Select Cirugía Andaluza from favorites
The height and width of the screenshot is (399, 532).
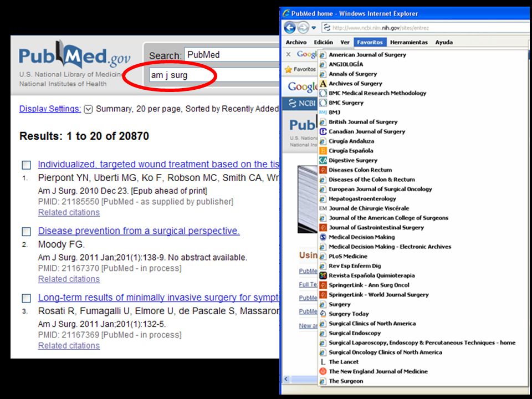coord(351,141)
